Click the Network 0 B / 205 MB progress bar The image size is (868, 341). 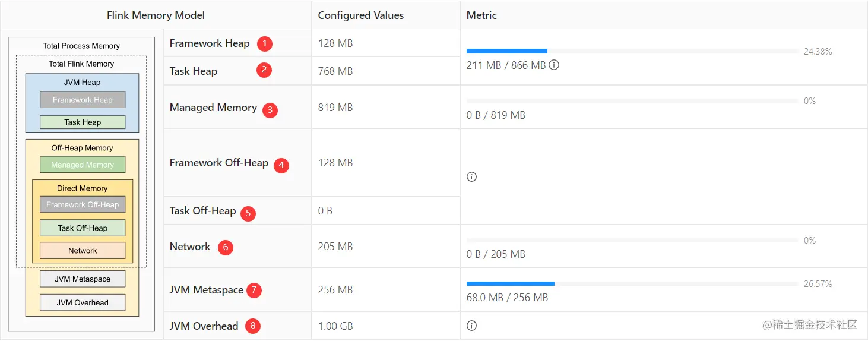click(632, 241)
